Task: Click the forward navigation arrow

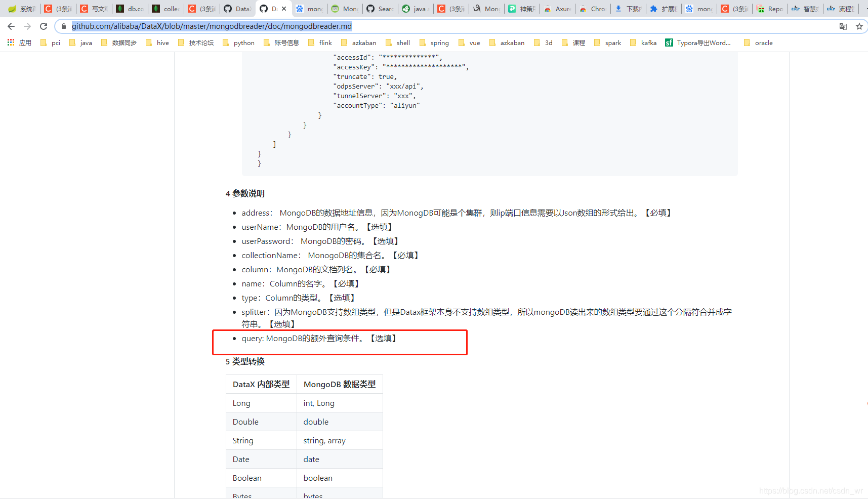Action: [x=27, y=26]
